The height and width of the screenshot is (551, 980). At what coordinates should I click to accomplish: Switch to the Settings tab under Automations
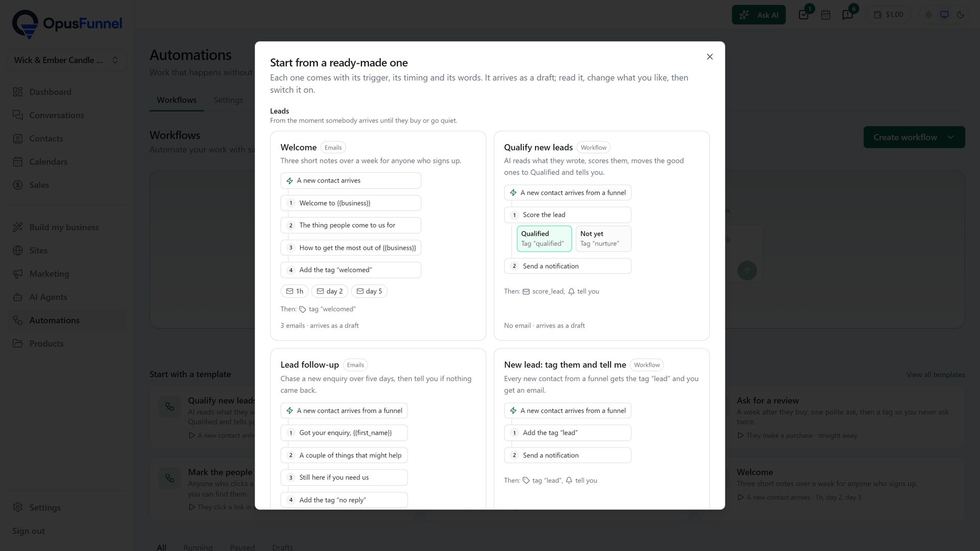(x=228, y=100)
